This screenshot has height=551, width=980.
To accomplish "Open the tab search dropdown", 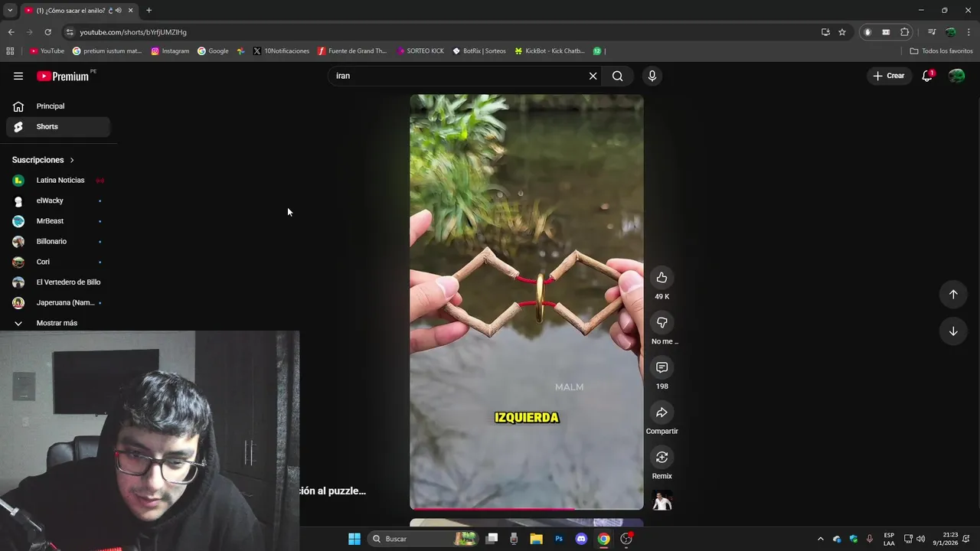I will tap(10, 10).
